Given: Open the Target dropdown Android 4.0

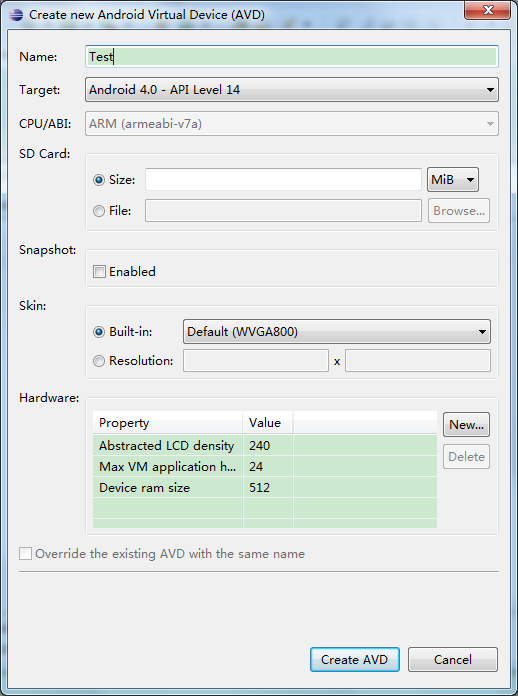Looking at the screenshot, I should 292,90.
